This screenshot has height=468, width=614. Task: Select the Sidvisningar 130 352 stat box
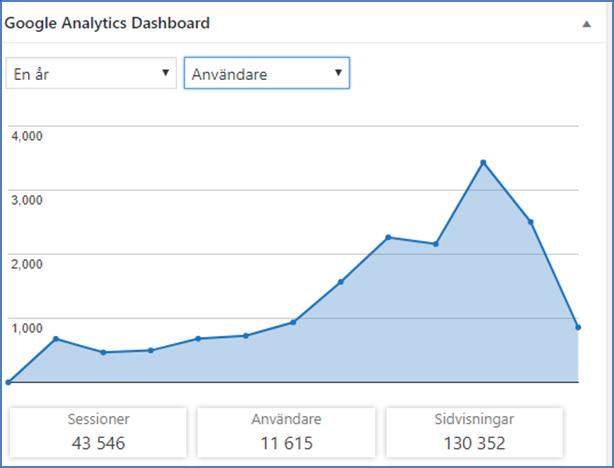474,432
